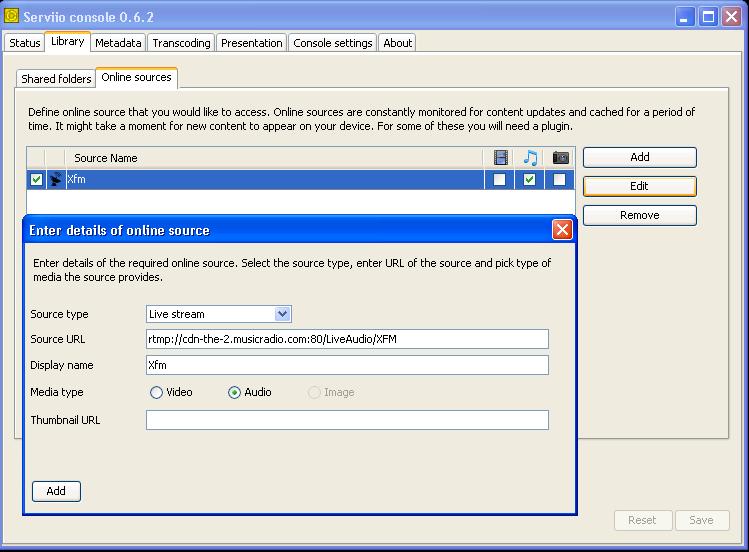
Task: Enable the video checkbox in Xfm row
Action: tap(500, 180)
